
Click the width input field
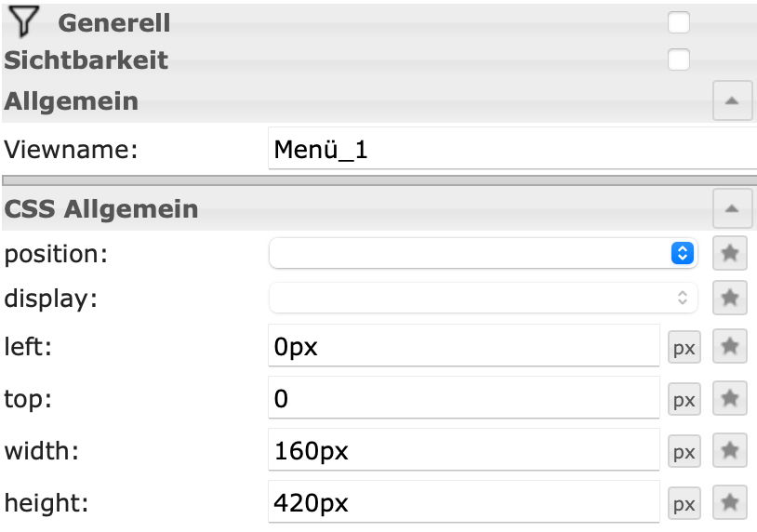point(463,452)
